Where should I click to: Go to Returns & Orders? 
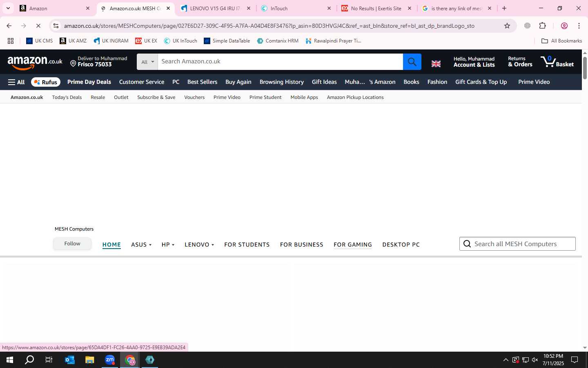[x=520, y=62]
